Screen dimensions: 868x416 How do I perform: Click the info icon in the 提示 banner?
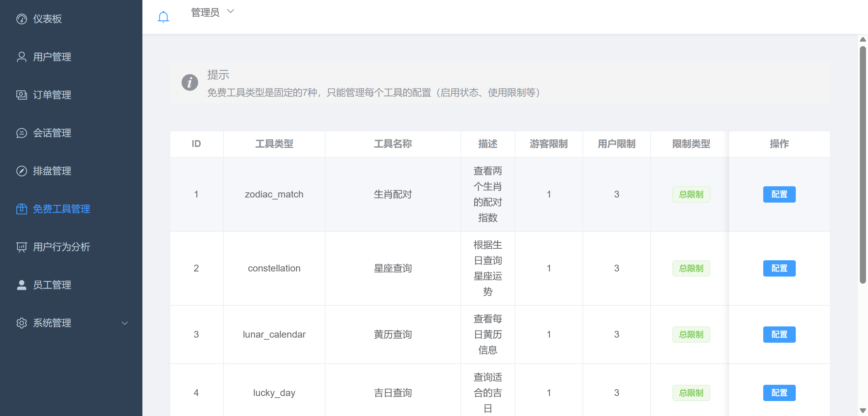[190, 82]
